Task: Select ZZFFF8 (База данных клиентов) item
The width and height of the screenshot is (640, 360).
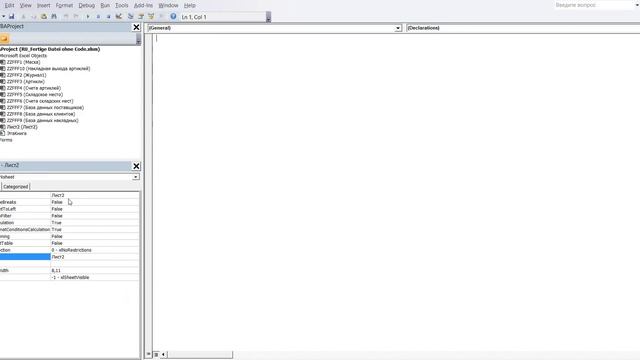Action: [x=41, y=114]
